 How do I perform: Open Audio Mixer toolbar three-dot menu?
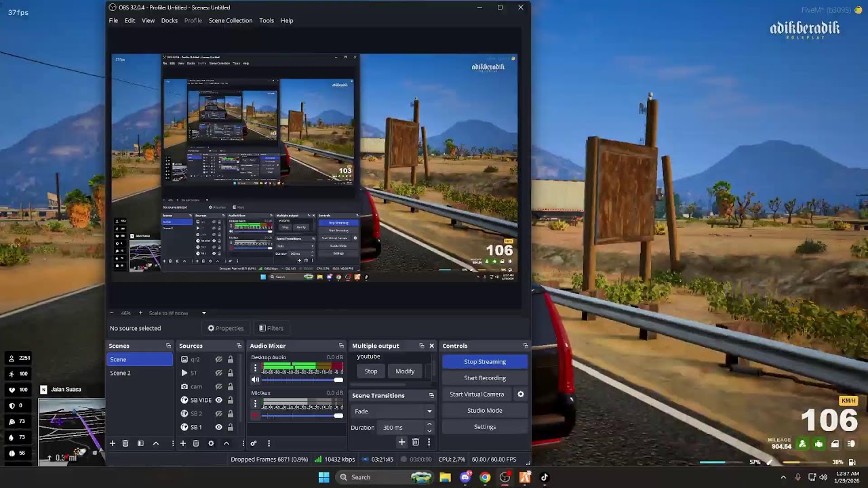269,443
